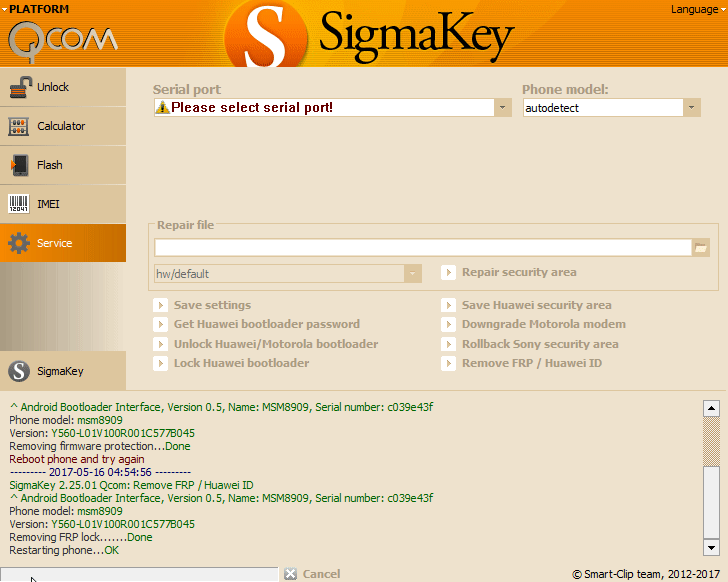Image resolution: width=728 pixels, height=582 pixels.
Task: Click the Repair security area label
Action: 519,272
